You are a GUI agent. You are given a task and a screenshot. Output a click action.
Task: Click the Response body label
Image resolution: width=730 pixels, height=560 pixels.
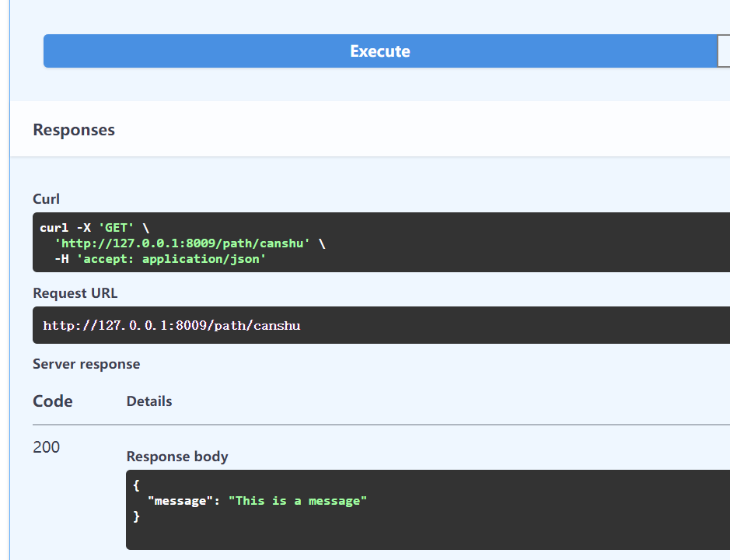pyautogui.click(x=177, y=456)
